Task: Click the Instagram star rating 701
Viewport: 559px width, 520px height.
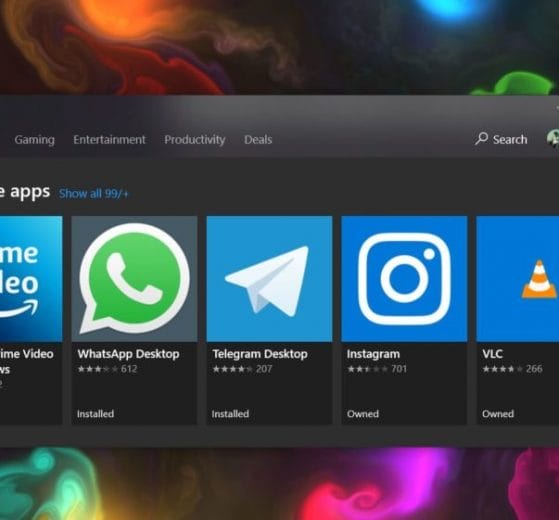Action: [x=377, y=369]
